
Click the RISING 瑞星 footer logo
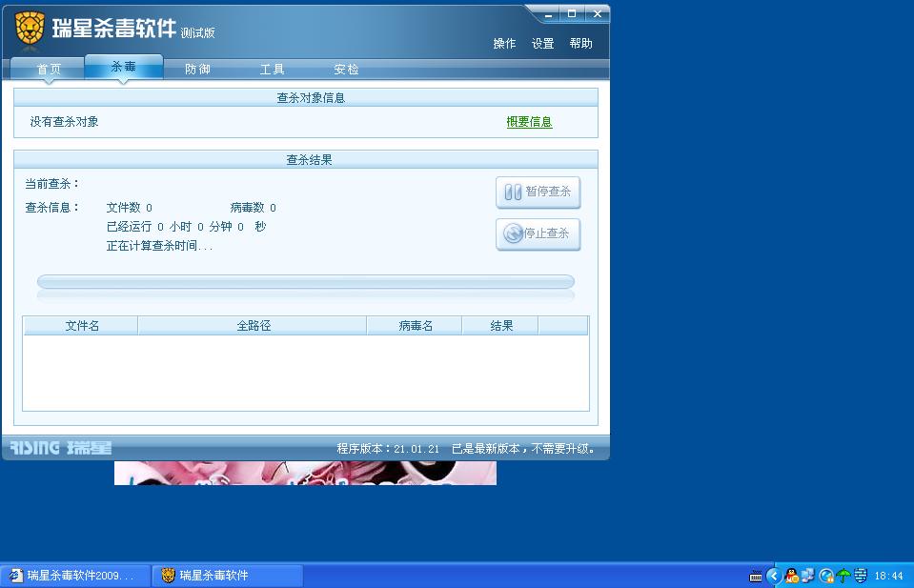coord(61,448)
